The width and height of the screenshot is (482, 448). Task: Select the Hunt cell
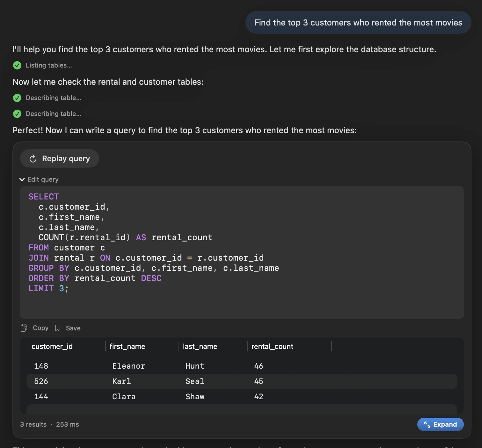click(195, 366)
